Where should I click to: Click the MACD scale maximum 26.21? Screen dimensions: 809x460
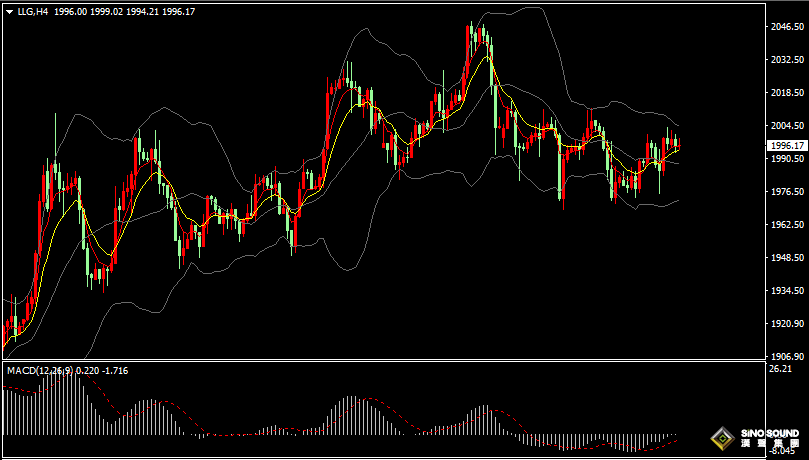780,369
